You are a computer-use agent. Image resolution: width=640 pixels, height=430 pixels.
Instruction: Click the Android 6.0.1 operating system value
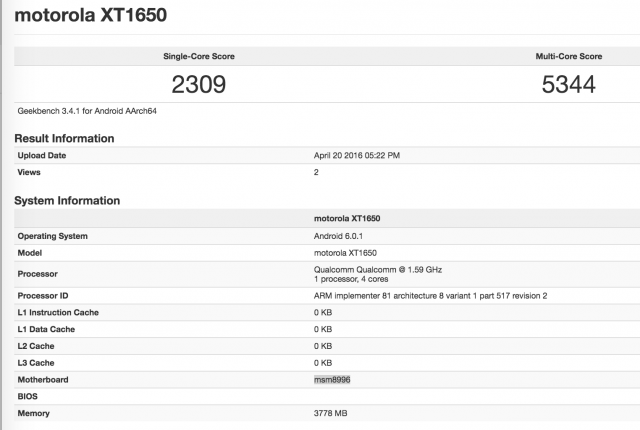(343, 236)
